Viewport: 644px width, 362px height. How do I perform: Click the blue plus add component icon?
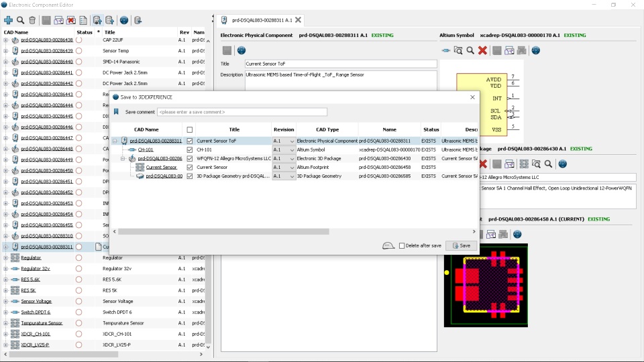click(x=8, y=20)
